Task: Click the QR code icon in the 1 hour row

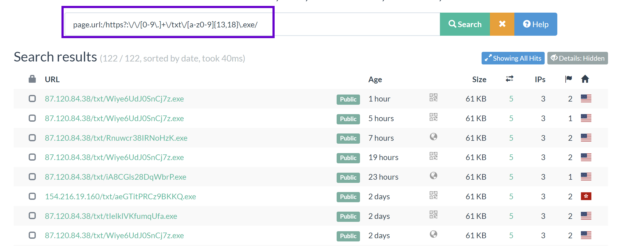Action: point(434,97)
